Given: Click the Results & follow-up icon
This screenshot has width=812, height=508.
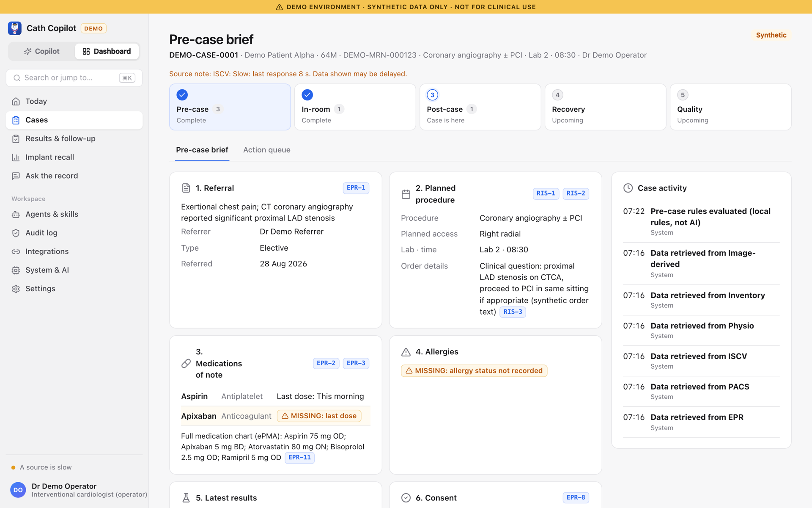Looking at the screenshot, I should 16,139.
